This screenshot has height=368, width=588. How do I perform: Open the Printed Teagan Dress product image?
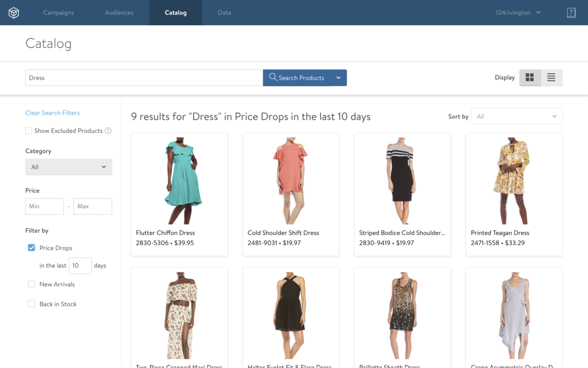tap(514, 181)
